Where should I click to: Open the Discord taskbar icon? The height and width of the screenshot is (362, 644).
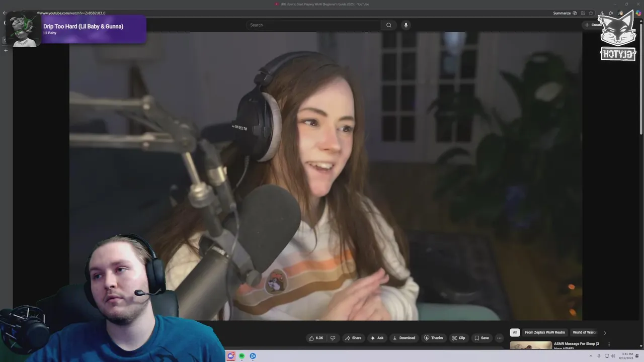coord(231,356)
